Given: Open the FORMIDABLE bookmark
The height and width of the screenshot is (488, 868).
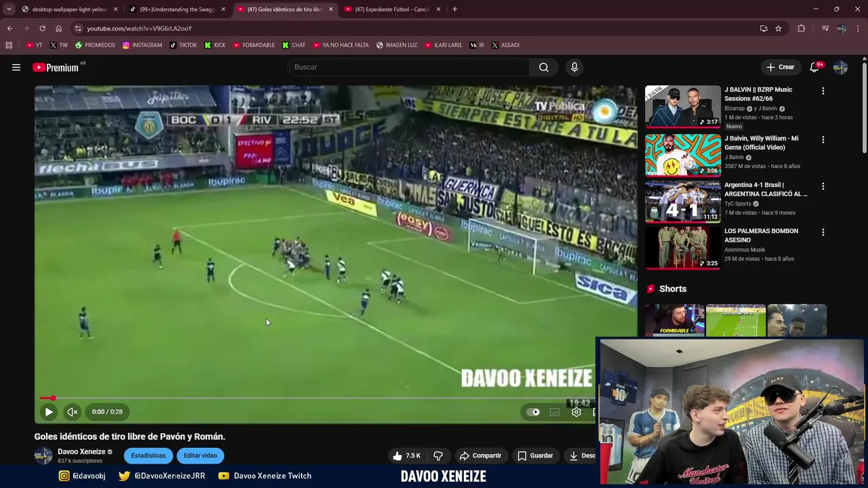Looking at the screenshot, I should (x=254, y=45).
